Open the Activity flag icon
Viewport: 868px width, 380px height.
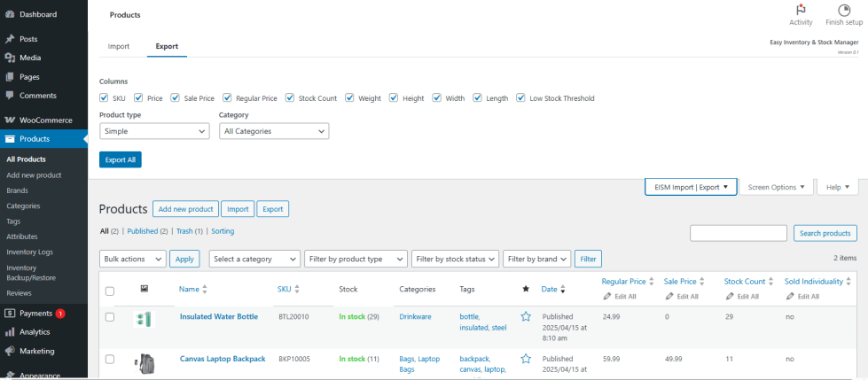pyautogui.click(x=801, y=10)
